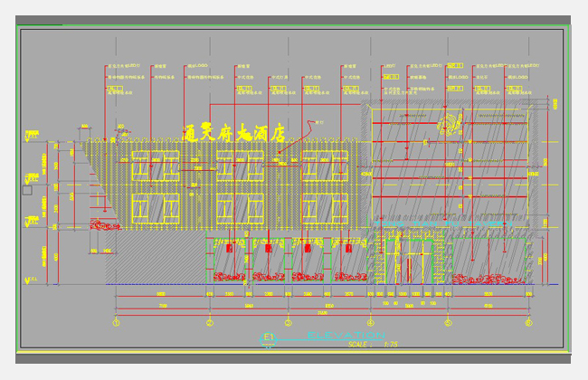Select the 7100 dimension text
Screen dimensions: 588x380
point(163,306)
